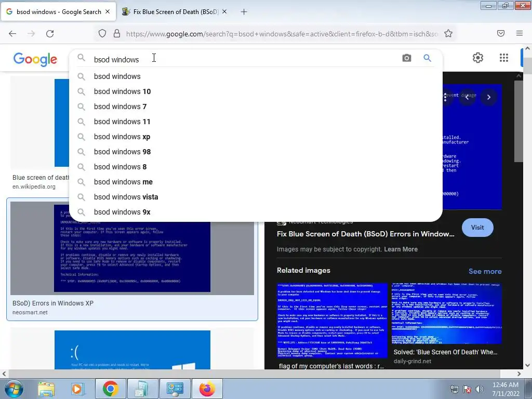
Task: Click the taskbar clock showing 12:46 AM
Action: click(506, 389)
